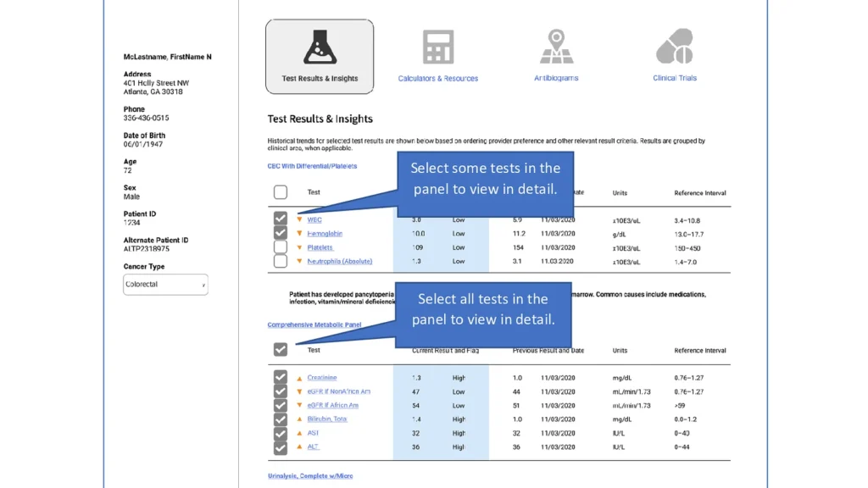Open the Comprehensive Metabolic Panel link
This screenshot has height=488, width=868.
314,324
